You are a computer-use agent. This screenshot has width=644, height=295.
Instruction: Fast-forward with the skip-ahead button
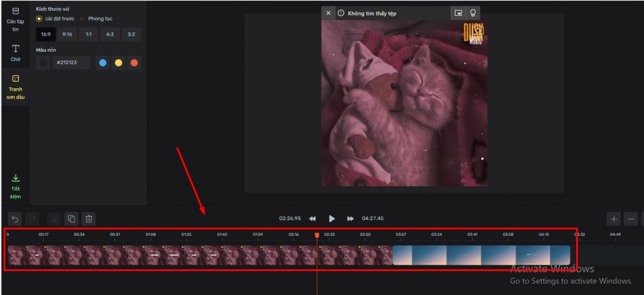pos(350,219)
